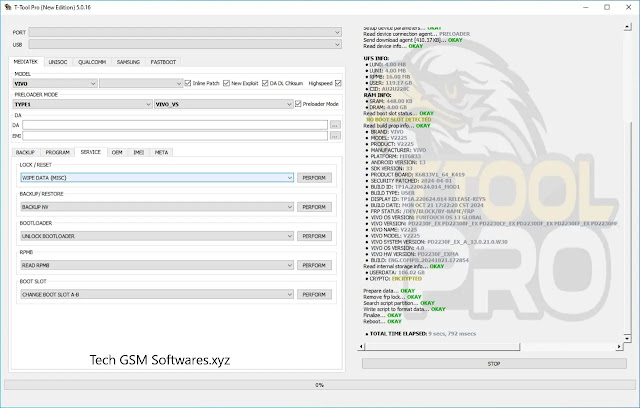Open the BACKUP NV dropdown

pos(157,207)
